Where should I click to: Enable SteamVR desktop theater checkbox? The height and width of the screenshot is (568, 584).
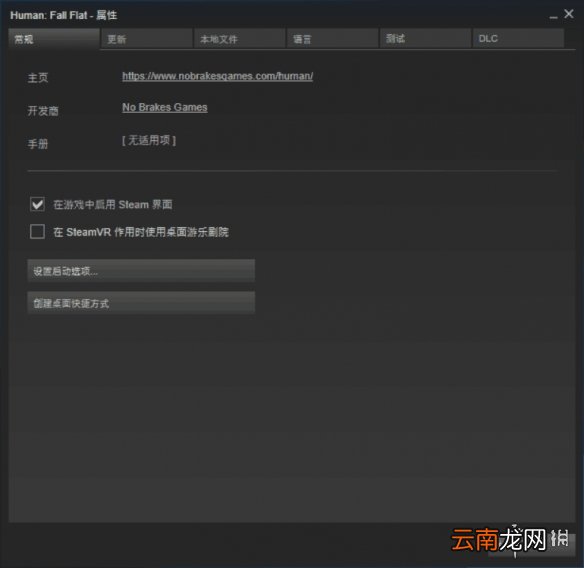(37, 232)
